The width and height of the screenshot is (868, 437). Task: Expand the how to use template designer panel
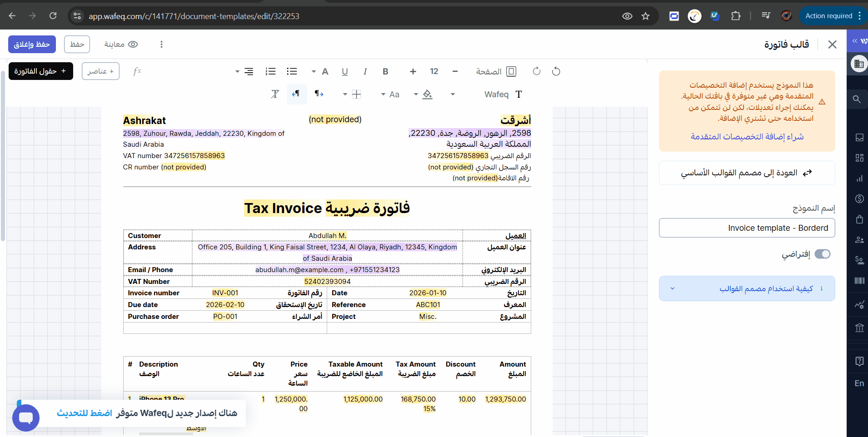[x=747, y=288]
